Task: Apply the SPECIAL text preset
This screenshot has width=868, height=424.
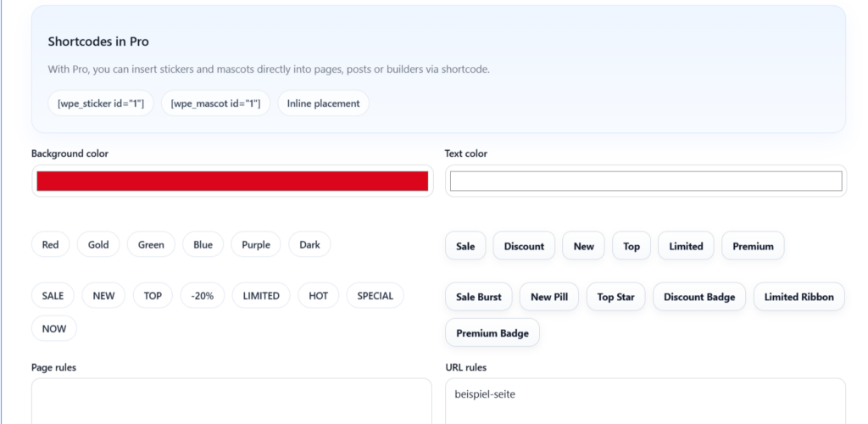Action: coord(375,296)
